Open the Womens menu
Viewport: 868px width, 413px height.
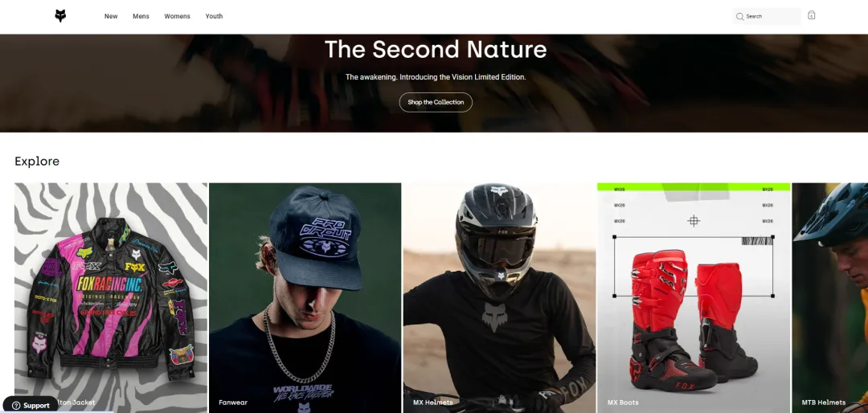tap(177, 16)
